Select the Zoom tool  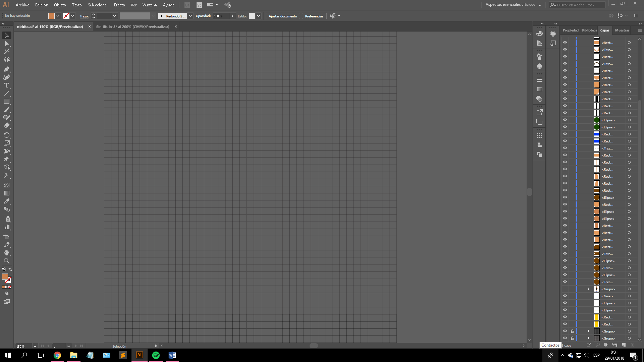6,261
